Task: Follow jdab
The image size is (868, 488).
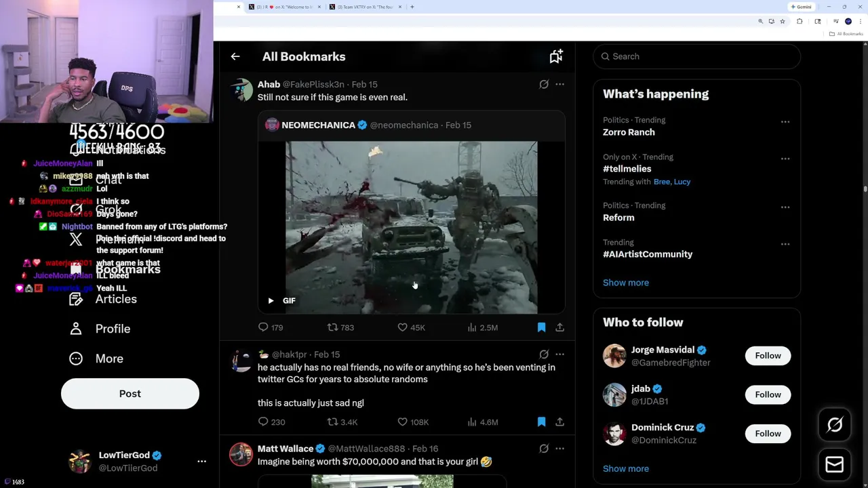Action: coord(768,394)
